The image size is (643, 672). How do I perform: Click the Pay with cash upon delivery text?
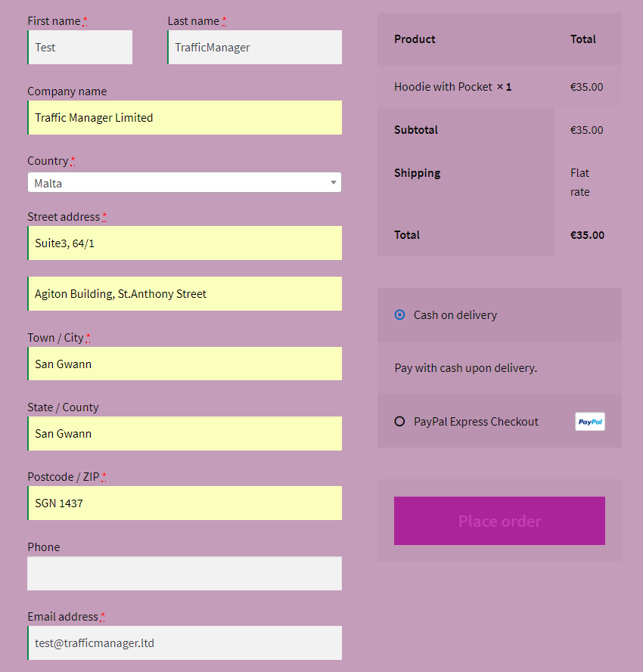pos(466,368)
